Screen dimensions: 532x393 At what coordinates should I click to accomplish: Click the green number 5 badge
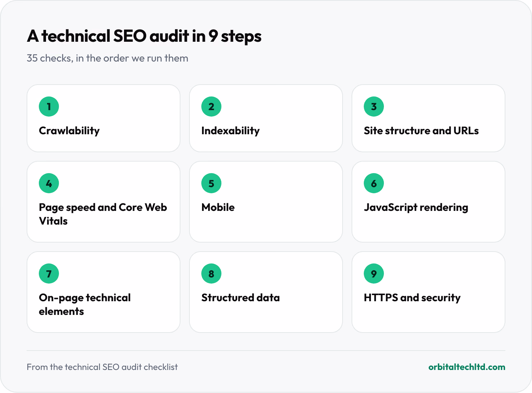coord(211,183)
